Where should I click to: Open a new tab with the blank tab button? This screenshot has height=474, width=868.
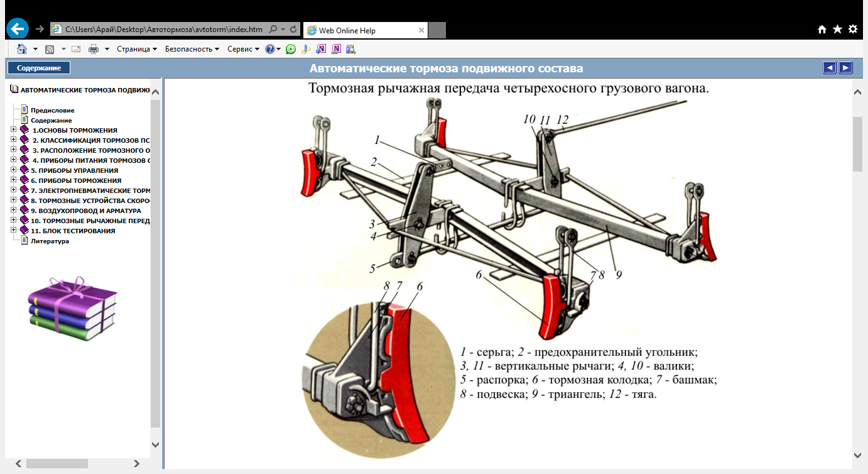437,30
